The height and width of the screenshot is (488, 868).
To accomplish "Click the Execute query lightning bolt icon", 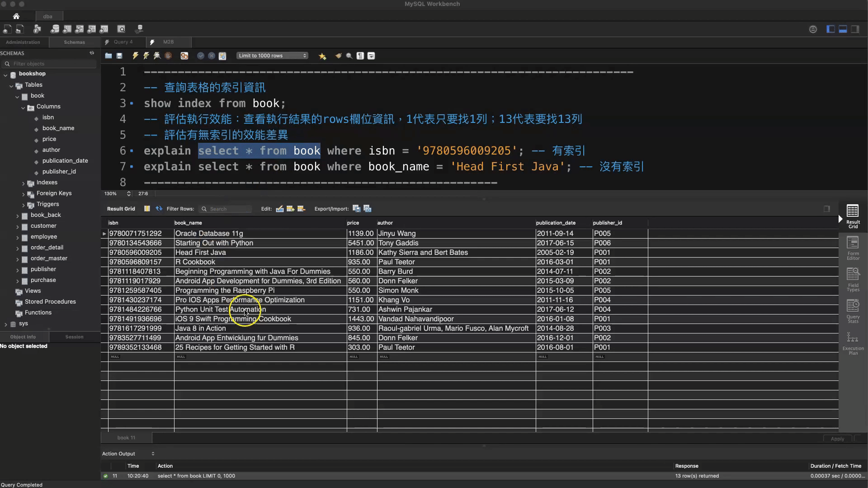I will coord(135,56).
